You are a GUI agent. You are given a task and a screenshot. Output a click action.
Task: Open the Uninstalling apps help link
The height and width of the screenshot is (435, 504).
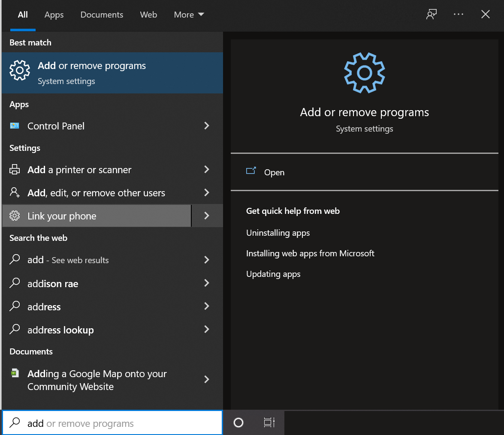pos(278,233)
